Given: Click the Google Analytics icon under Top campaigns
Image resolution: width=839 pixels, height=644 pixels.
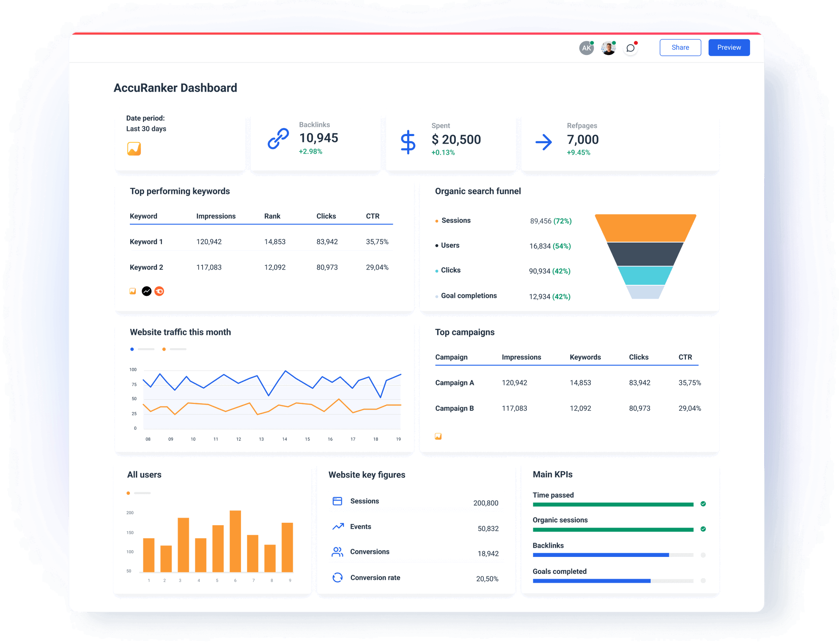Looking at the screenshot, I should [x=439, y=436].
